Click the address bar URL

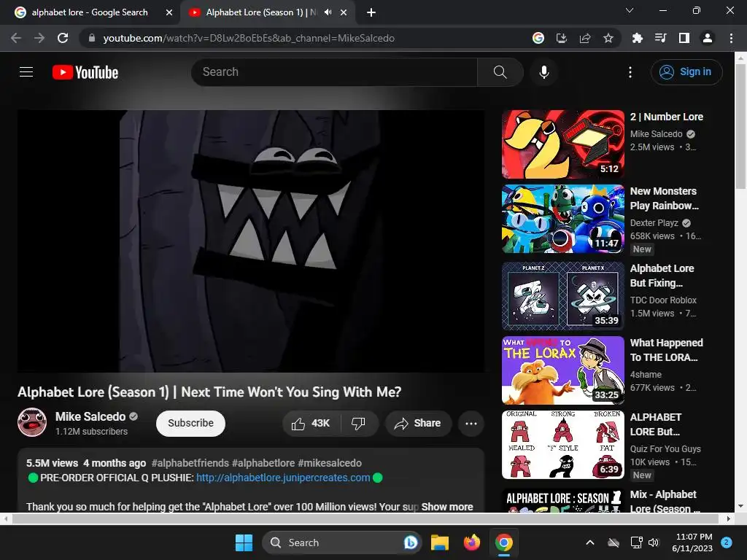(x=249, y=38)
